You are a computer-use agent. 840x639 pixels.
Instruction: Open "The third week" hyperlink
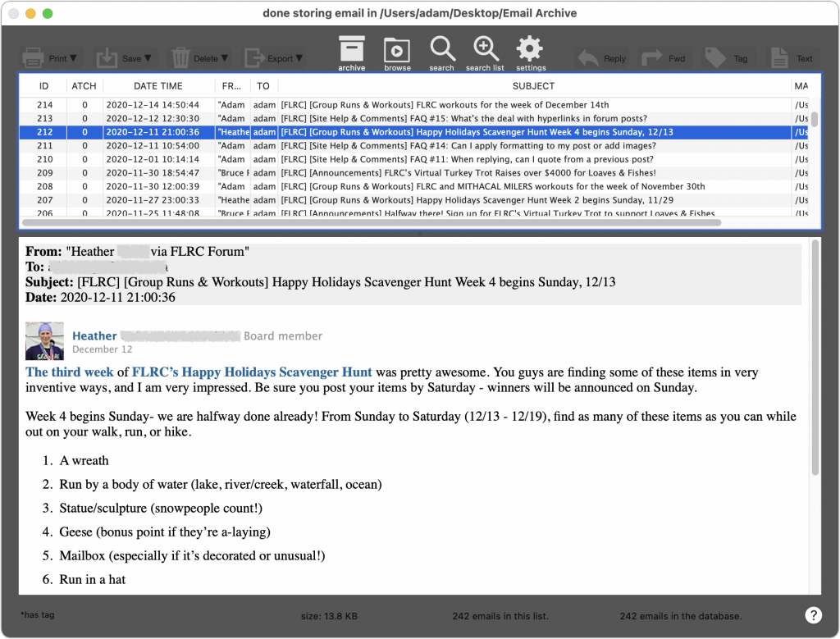coord(70,372)
